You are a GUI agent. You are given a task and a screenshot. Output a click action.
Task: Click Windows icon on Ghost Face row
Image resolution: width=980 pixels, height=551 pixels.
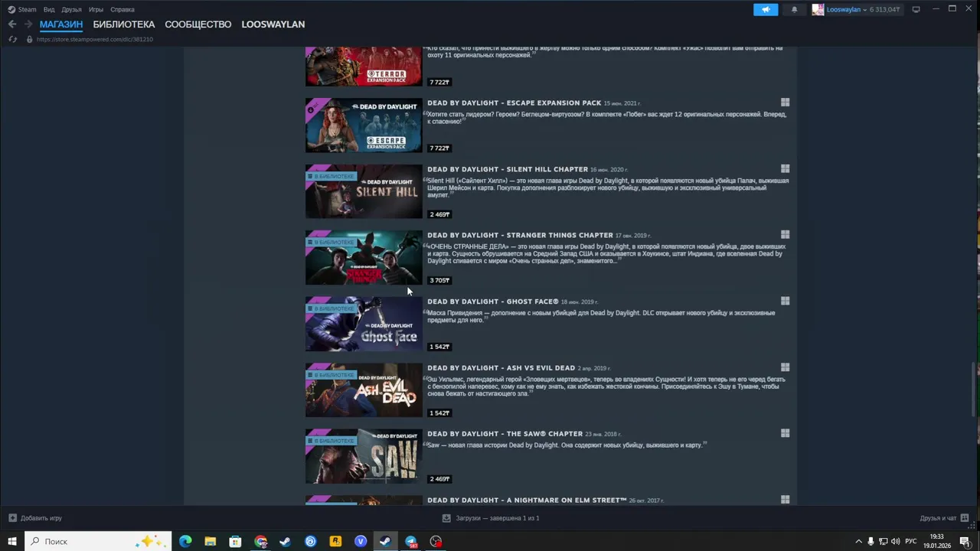pyautogui.click(x=785, y=301)
